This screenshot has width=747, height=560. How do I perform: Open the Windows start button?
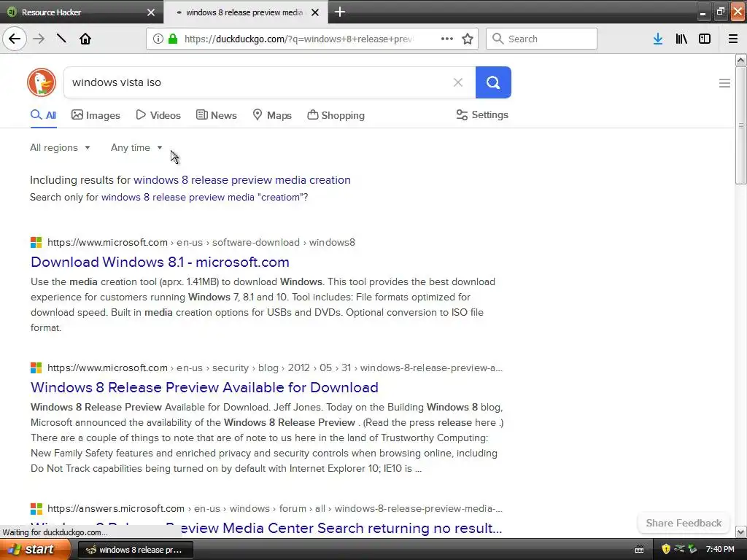click(x=35, y=549)
